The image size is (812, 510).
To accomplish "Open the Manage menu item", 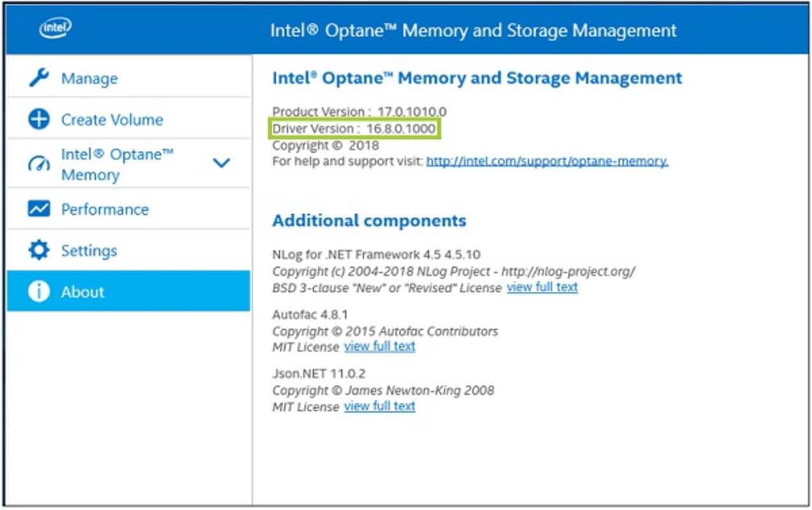I will click(128, 78).
